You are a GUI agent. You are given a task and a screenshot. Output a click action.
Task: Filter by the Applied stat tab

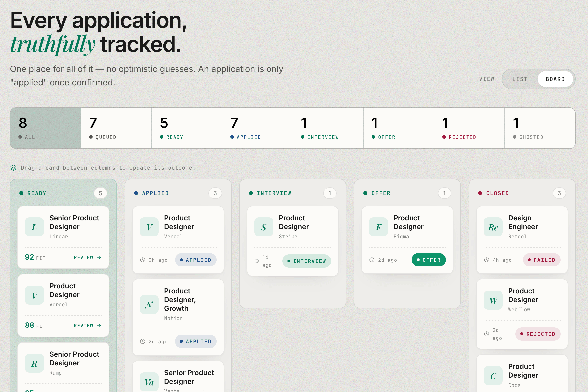pyautogui.click(x=257, y=128)
